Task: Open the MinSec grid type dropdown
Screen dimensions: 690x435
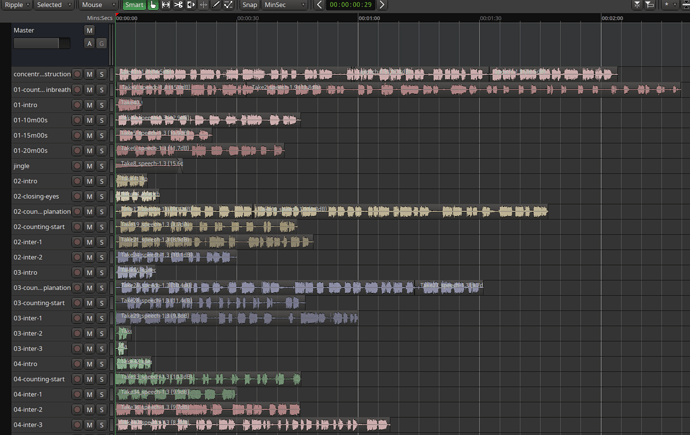Action: 284,5
